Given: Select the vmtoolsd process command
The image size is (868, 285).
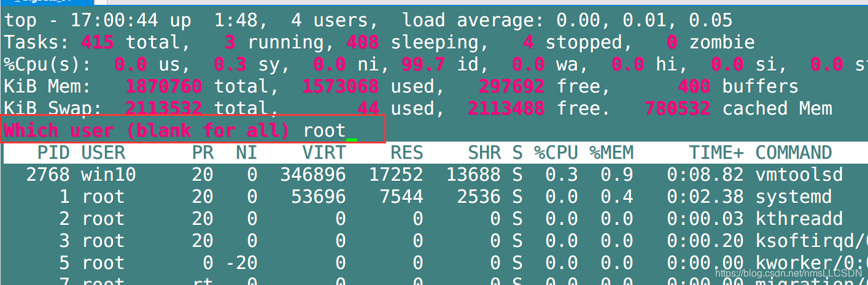Looking at the screenshot, I should pos(799,175).
